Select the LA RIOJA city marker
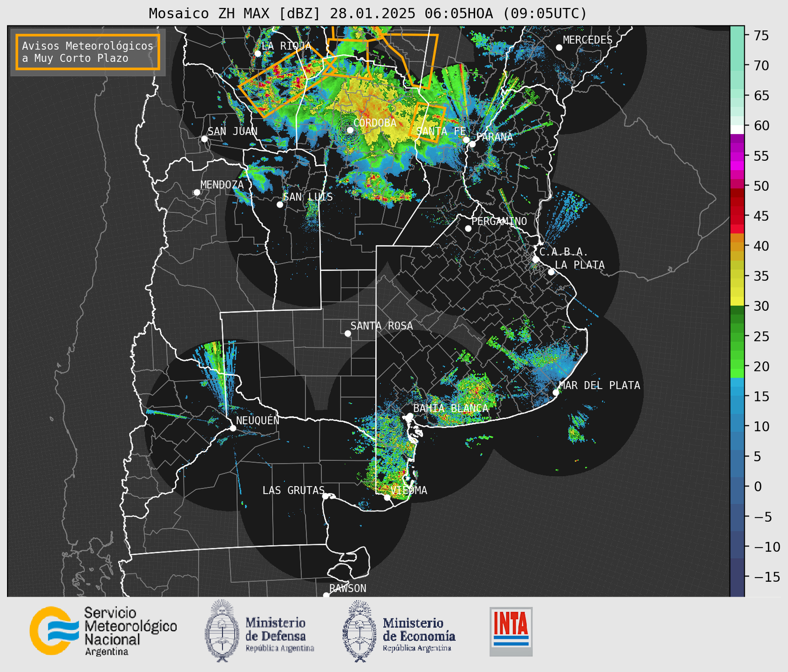788x672 pixels. point(257,54)
